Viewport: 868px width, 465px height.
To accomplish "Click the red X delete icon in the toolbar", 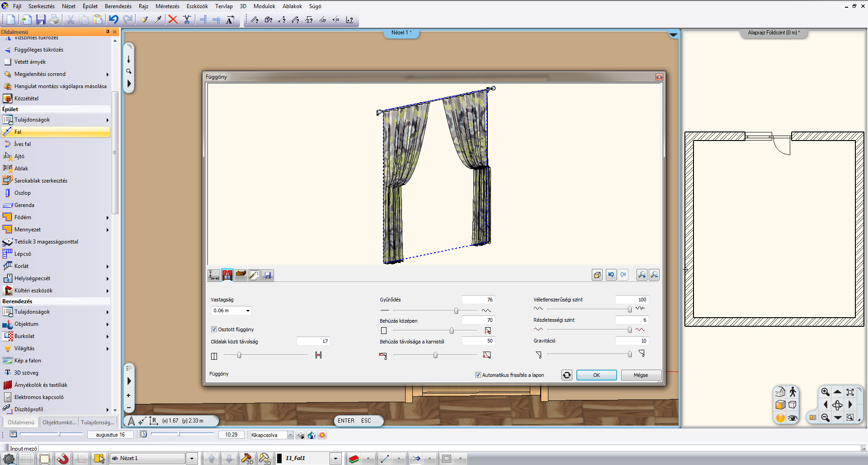I will coord(173,19).
